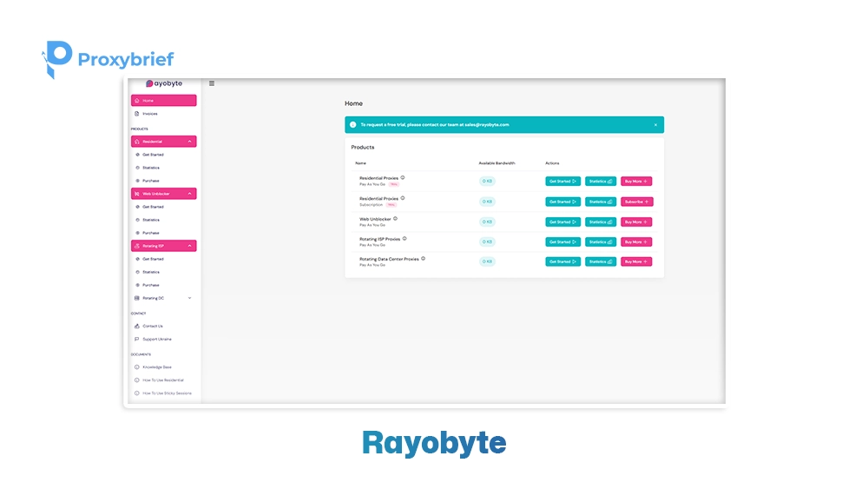This screenshot has width=868, height=489.
Task: Click the Name column header
Action: (x=360, y=163)
